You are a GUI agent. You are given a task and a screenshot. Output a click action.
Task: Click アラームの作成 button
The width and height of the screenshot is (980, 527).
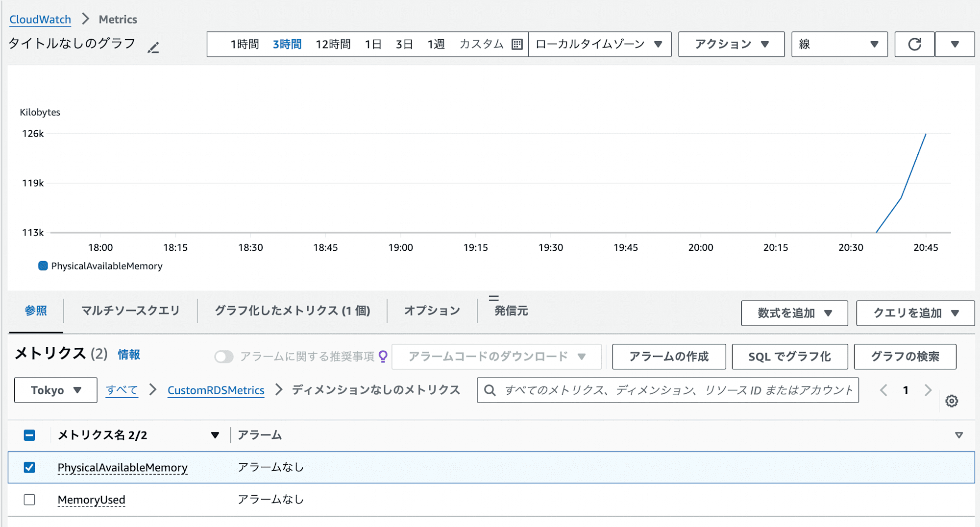669,357
